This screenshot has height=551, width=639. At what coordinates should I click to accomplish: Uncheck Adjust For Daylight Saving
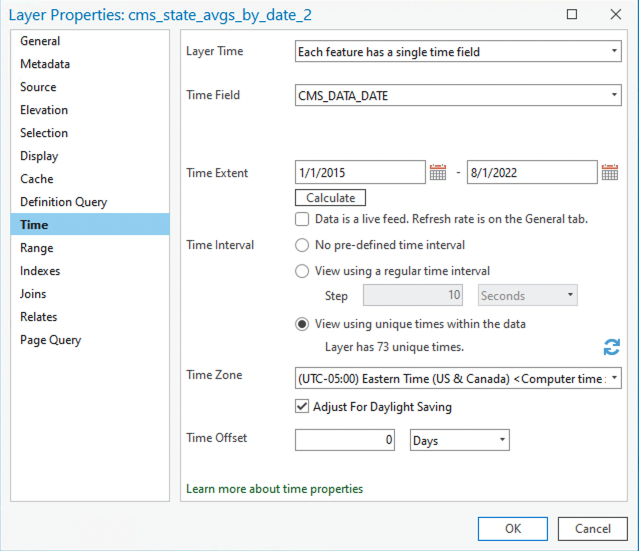[302, 407]
